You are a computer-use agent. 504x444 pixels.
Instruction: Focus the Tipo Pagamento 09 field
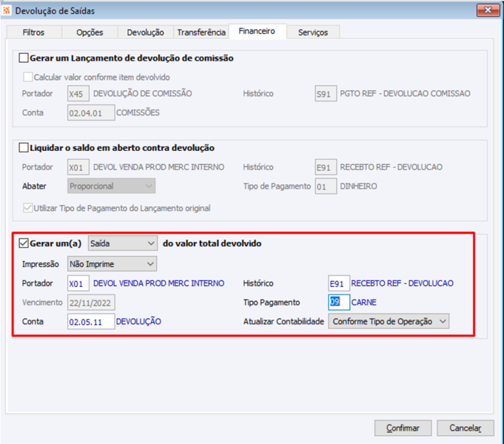point(339,302)
